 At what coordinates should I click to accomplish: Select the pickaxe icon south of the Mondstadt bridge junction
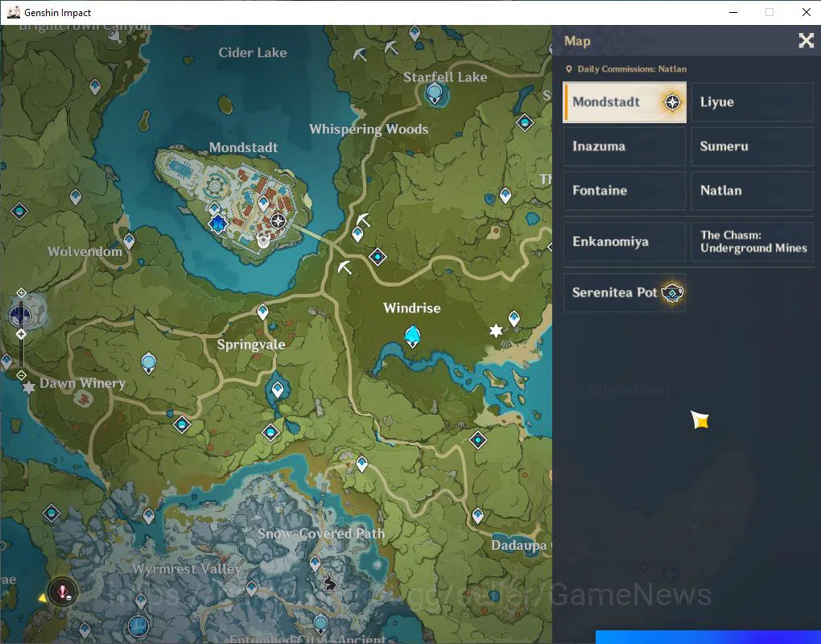[344, 267]
